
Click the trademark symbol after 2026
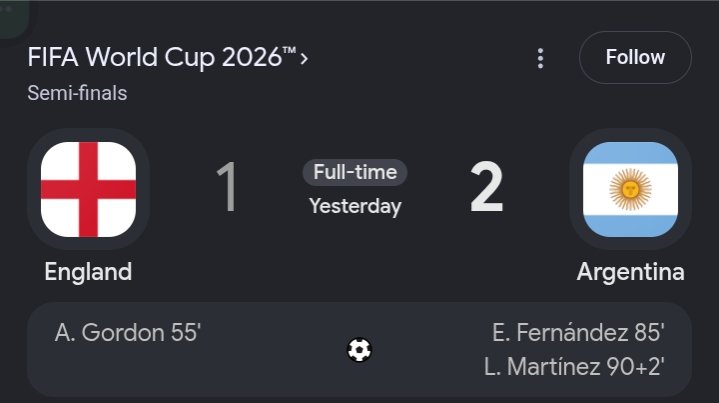tap(289, 50)
